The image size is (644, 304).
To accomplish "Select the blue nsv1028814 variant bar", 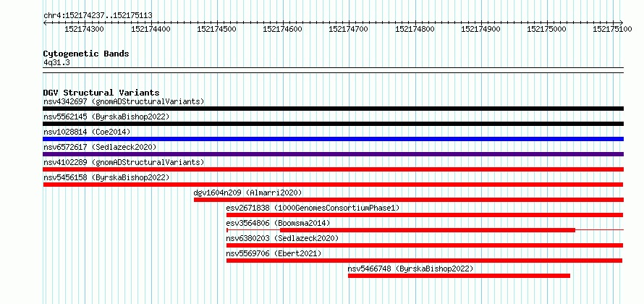I will [333, 139].
